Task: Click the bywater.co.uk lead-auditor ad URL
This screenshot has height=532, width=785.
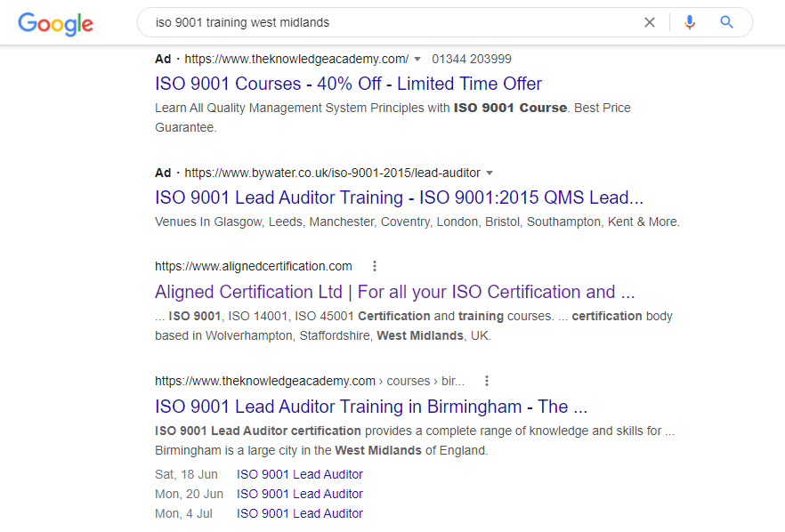Action: tap(332, 173)
